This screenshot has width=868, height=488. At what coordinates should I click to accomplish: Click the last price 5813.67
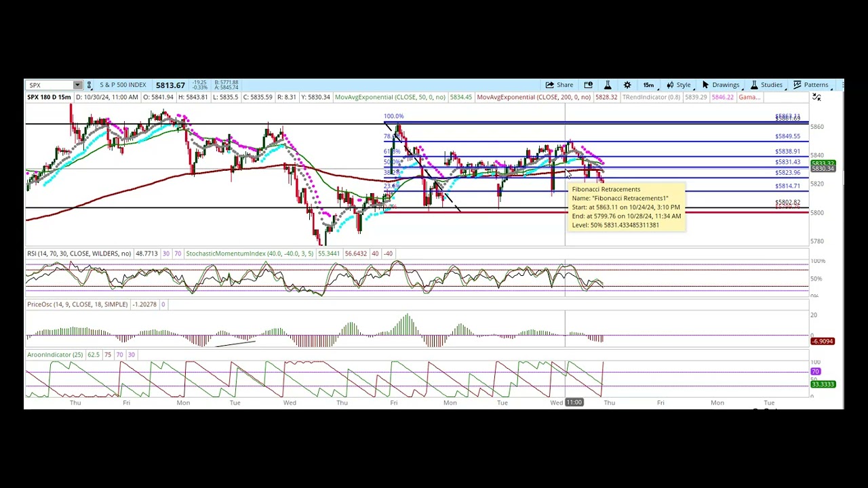tap(170, 85)
